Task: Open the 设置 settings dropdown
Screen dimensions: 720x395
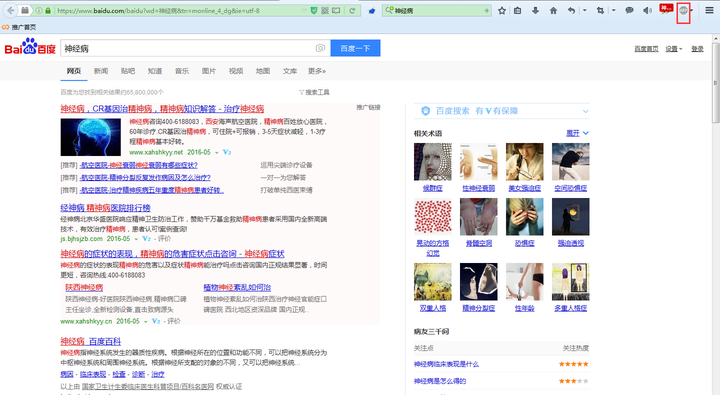Action: [674, 49]
